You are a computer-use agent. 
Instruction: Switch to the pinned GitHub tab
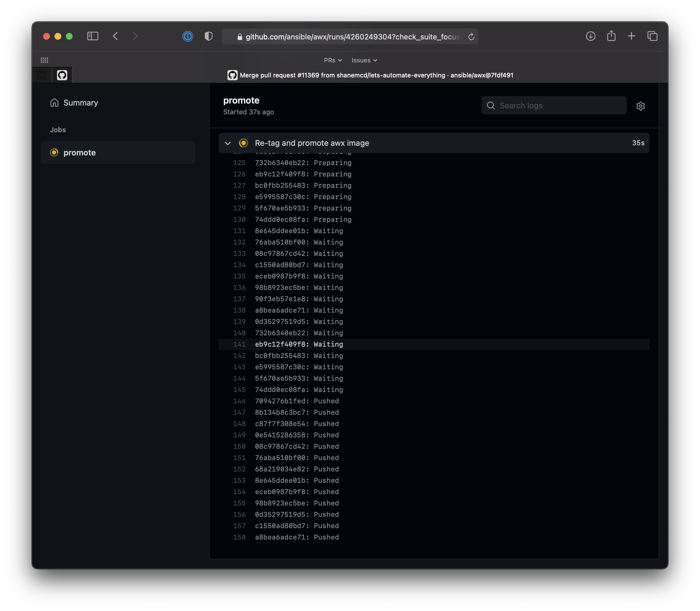coord(62,75)
